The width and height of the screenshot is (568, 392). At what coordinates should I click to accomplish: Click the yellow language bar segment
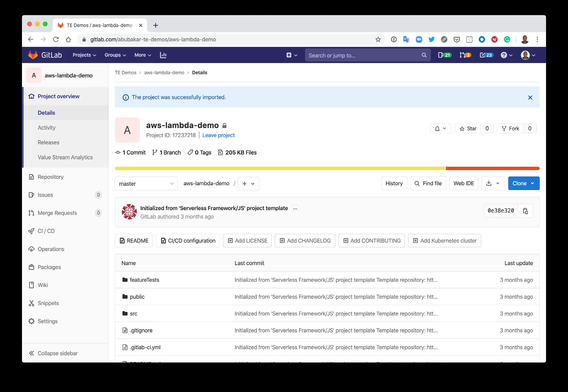pyautogui.click(x=280, y=168)
